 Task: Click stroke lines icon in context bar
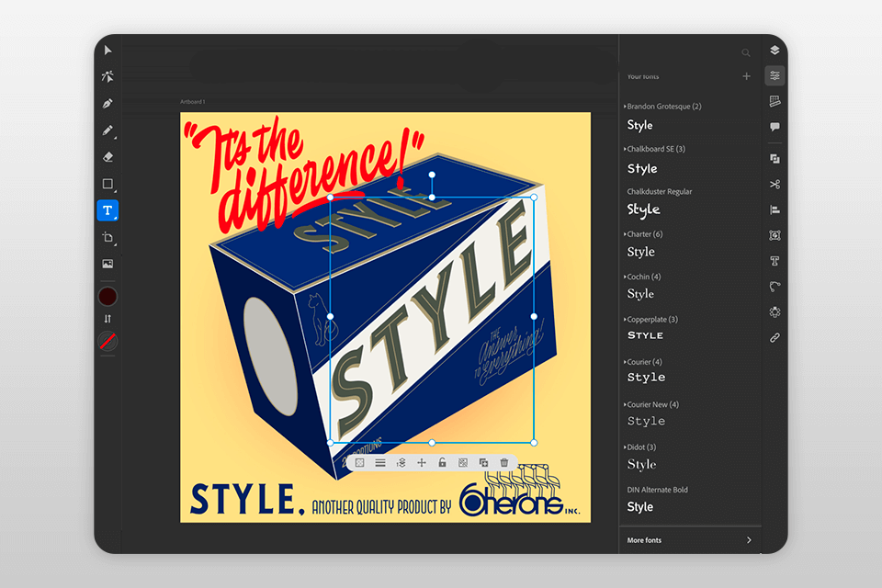click(380, 462)
